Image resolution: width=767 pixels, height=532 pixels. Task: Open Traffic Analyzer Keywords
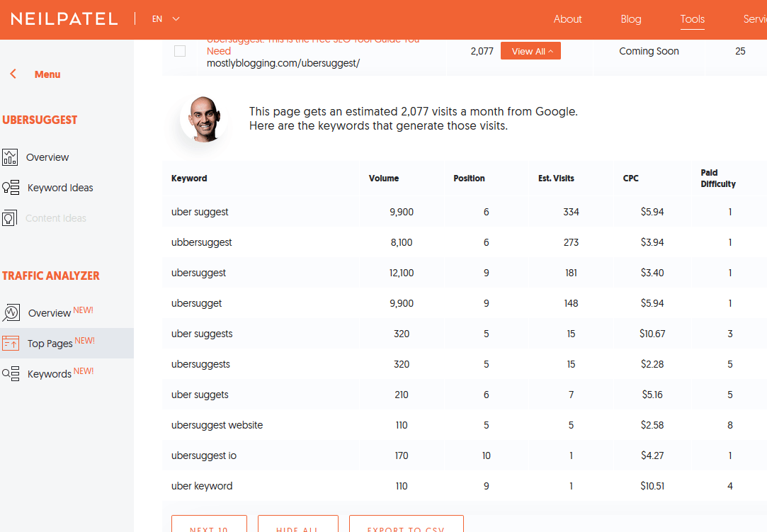coord(50,374)
